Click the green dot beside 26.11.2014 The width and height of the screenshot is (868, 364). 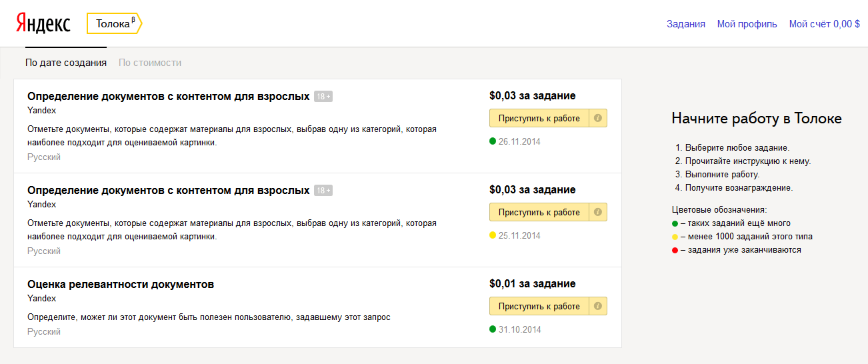(x=493, y=141)
